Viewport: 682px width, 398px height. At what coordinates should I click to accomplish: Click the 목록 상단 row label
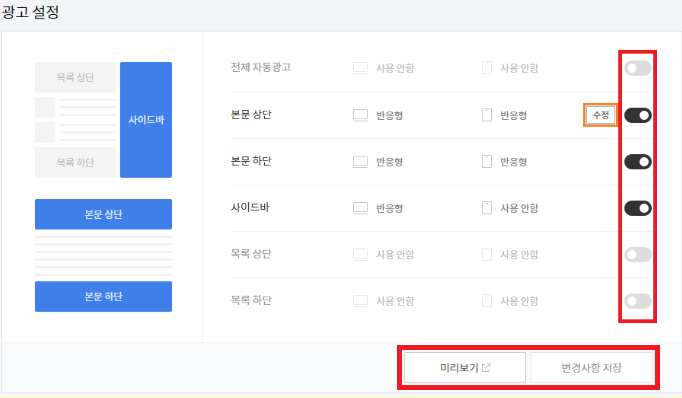coord(251,254)
